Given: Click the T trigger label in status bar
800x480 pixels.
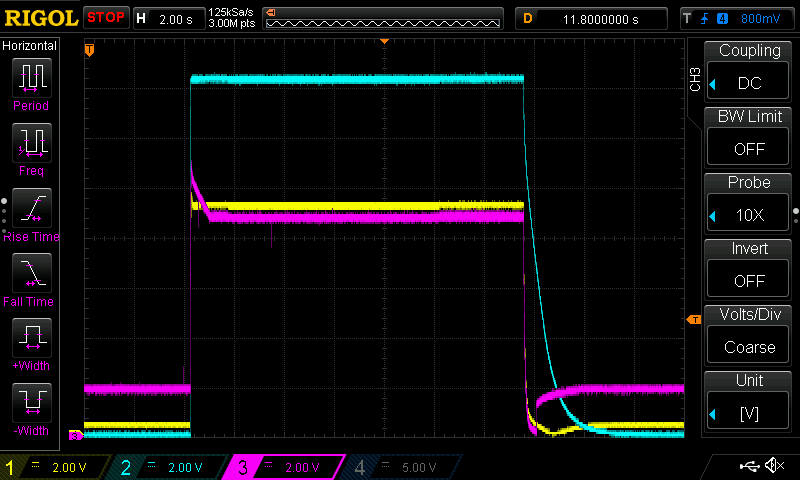Looking at the screenshot, I should 687,19.
